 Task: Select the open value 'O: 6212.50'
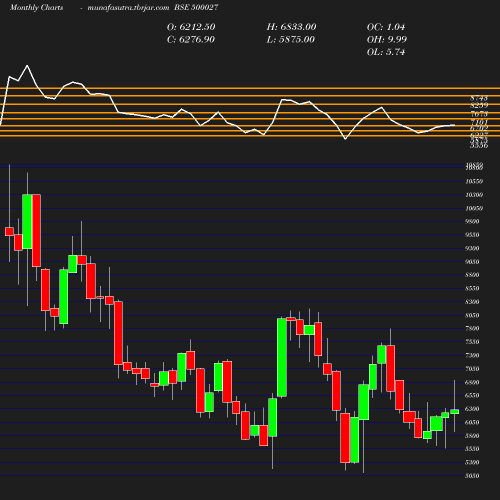pos(191,27)
